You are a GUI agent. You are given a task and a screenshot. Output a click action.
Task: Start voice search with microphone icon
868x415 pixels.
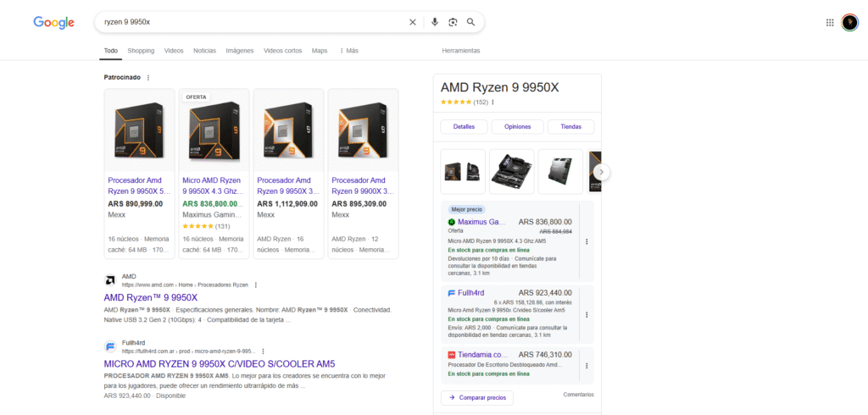[435, 22]
